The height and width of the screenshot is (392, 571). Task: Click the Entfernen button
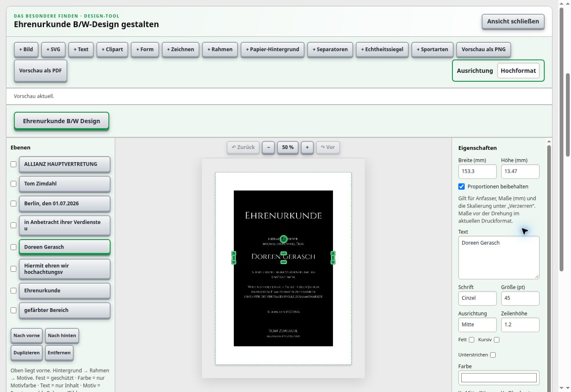[59, 353]
